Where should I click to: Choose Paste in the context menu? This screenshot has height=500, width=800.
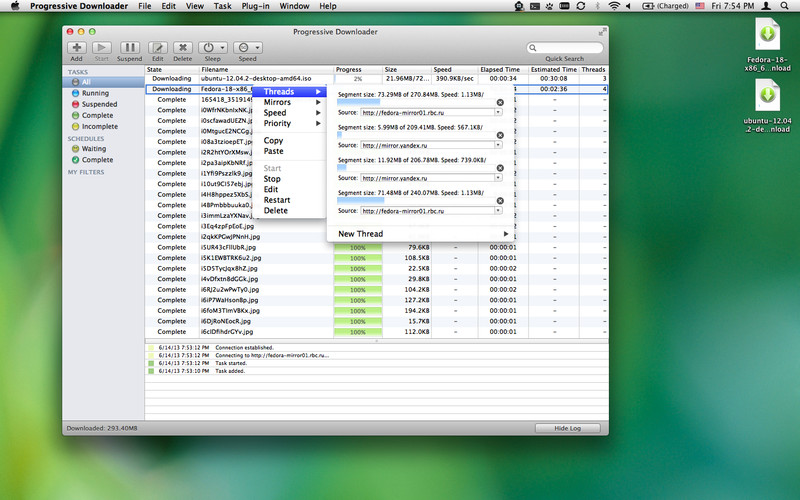[x=289, y=151]
